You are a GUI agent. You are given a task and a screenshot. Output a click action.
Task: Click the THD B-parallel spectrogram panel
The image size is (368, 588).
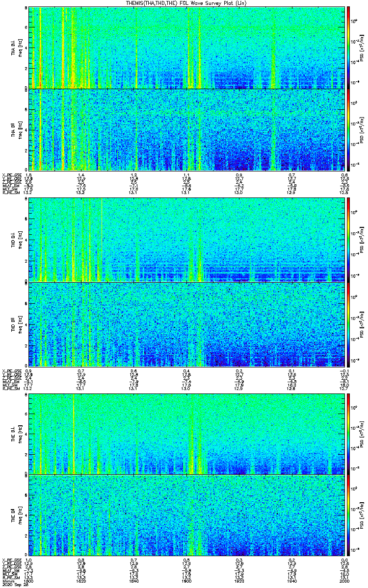coord(187,324)
